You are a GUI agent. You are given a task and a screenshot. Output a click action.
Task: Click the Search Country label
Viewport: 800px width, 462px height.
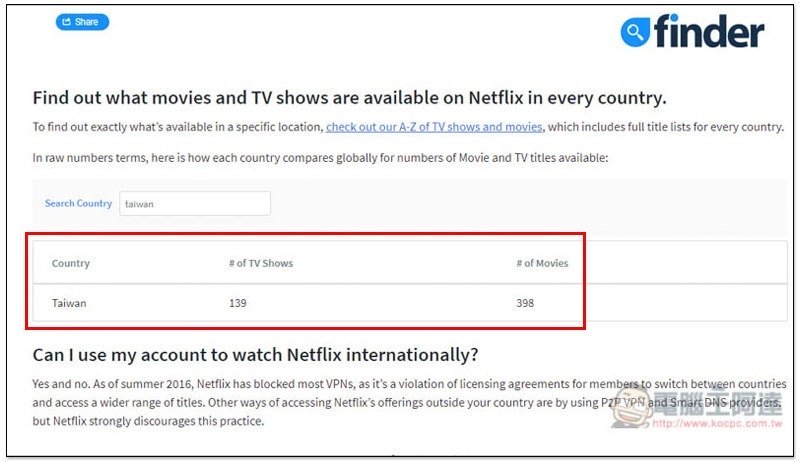[x=78, y=203]
